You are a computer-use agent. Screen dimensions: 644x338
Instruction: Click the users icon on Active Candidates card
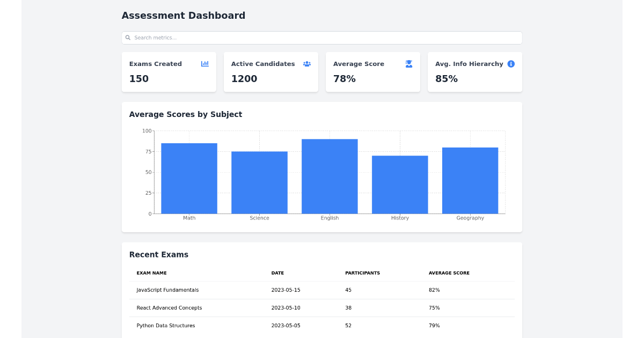306,63
